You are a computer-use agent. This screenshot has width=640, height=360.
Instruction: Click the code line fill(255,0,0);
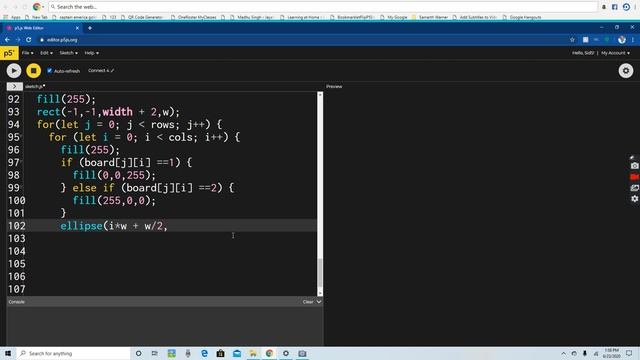[114, 200]
